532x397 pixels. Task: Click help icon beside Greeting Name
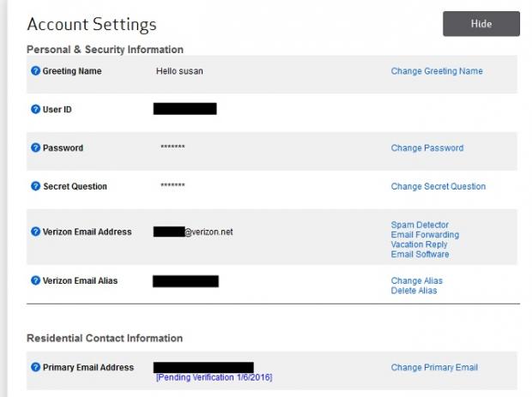36,71
